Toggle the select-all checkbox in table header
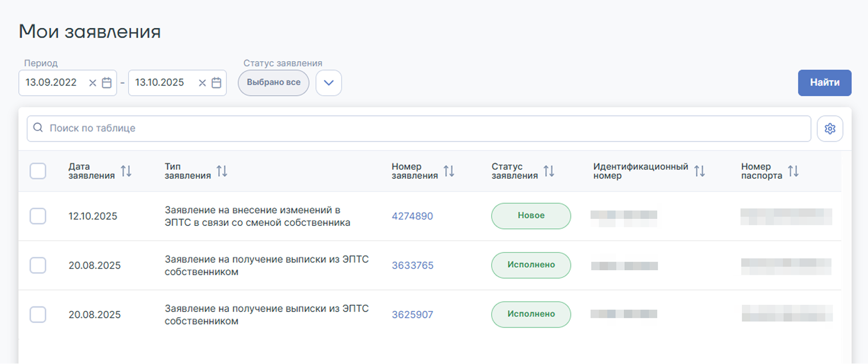Screen dimensions: 868x364 pyautogui.click(x=38, y=171)
